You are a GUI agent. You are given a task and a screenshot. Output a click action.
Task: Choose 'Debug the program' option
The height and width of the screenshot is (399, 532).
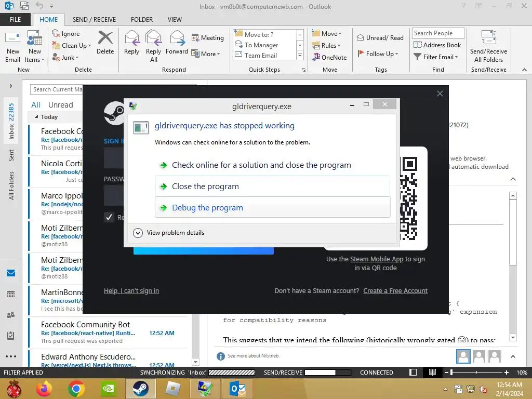point(272,207)
